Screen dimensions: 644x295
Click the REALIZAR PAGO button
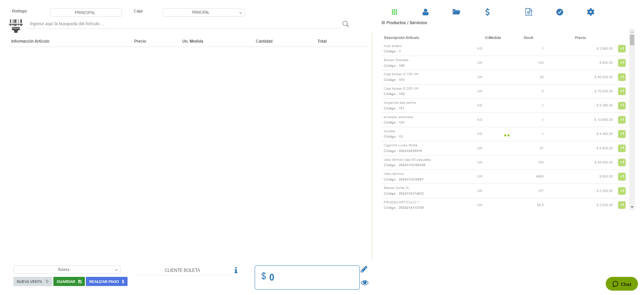point(106,282)
